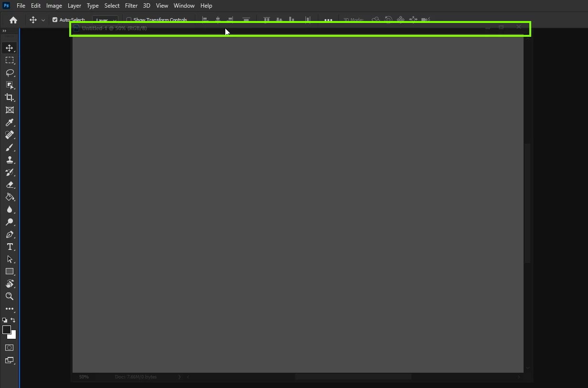Viewport: 588px width, 388px height.
Task: Open the background color picker
Action: click(x=13, y=335)
